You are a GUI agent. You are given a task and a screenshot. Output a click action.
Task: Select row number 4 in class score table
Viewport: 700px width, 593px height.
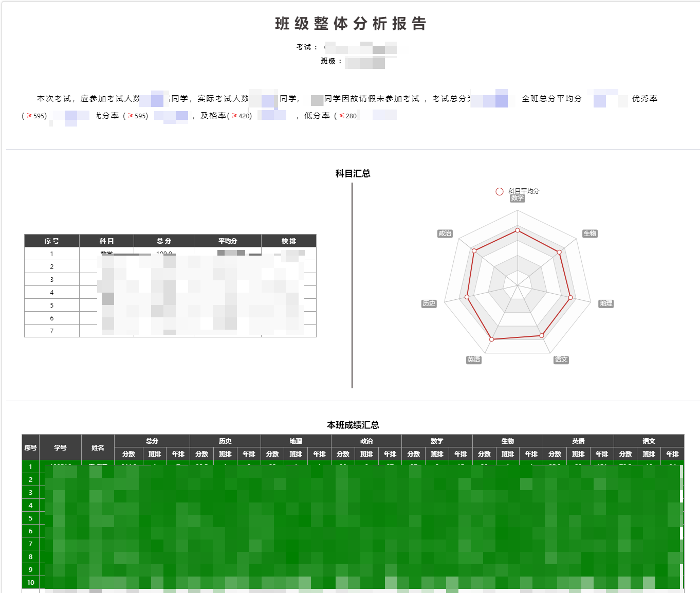point(30,505)
